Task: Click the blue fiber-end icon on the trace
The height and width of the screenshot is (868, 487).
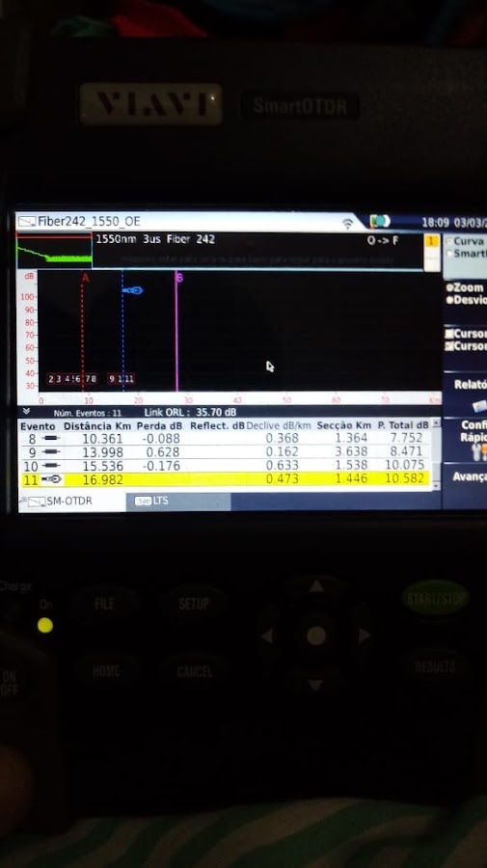Action: click(133, 289)
